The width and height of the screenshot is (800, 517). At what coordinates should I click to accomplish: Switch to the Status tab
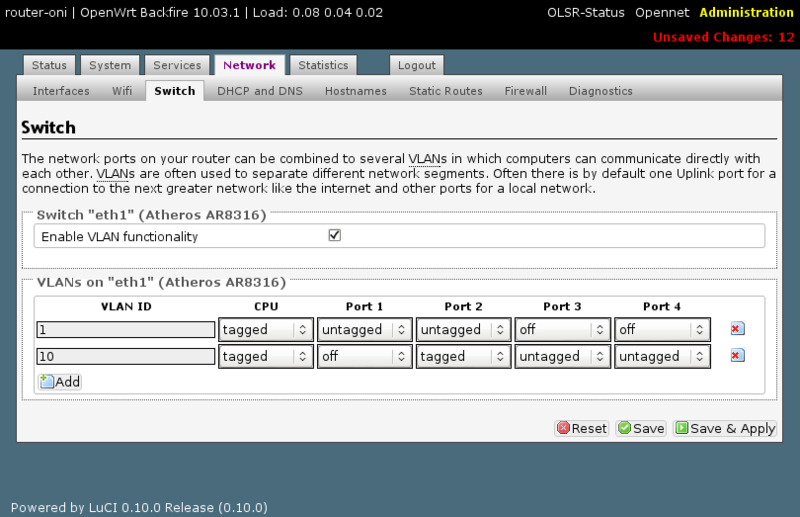point(49,65)
